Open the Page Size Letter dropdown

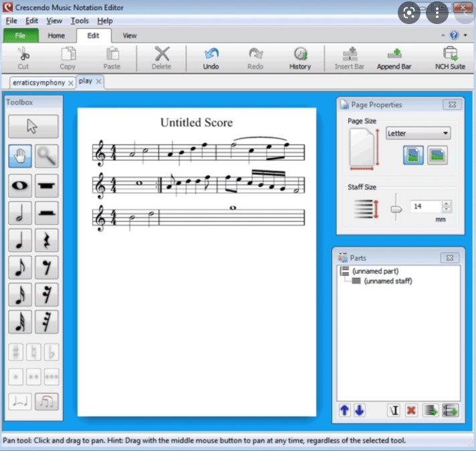coord(418,133)
